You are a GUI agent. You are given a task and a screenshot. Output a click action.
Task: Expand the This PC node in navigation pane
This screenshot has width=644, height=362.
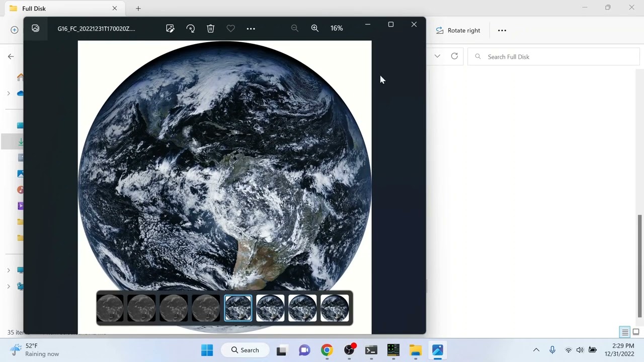[x=8, y=270]
